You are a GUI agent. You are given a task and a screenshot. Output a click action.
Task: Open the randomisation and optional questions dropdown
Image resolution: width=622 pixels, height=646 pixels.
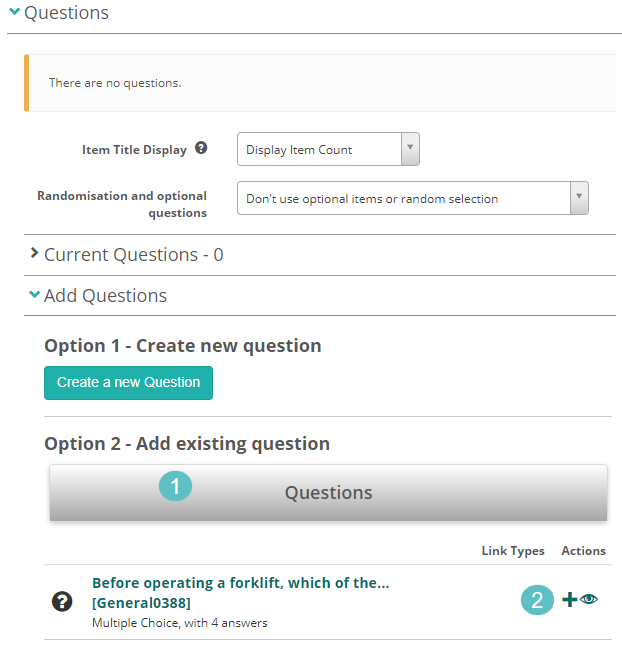(x=412, y=198)
